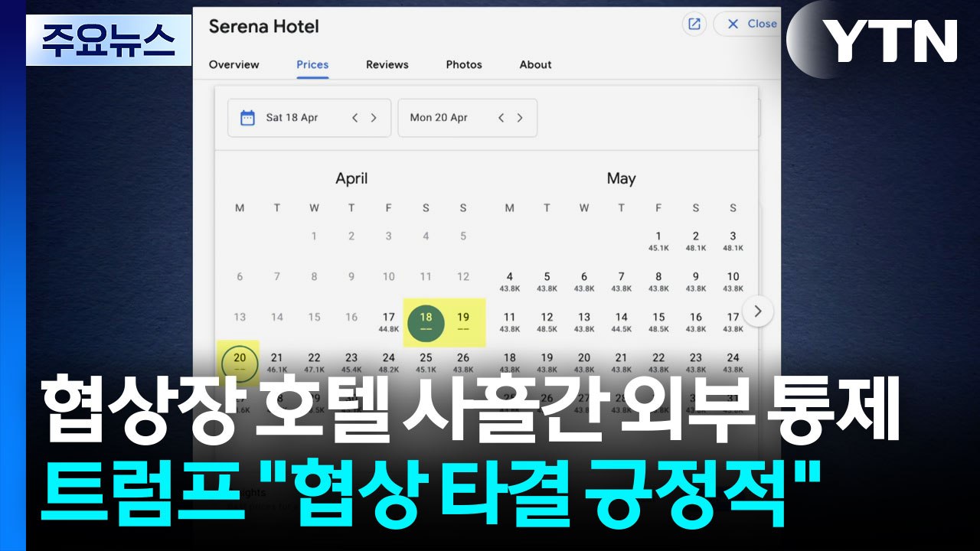Show next month with right arrow button
This screenshot has width=980, height=551.
(x=758, y=311)
